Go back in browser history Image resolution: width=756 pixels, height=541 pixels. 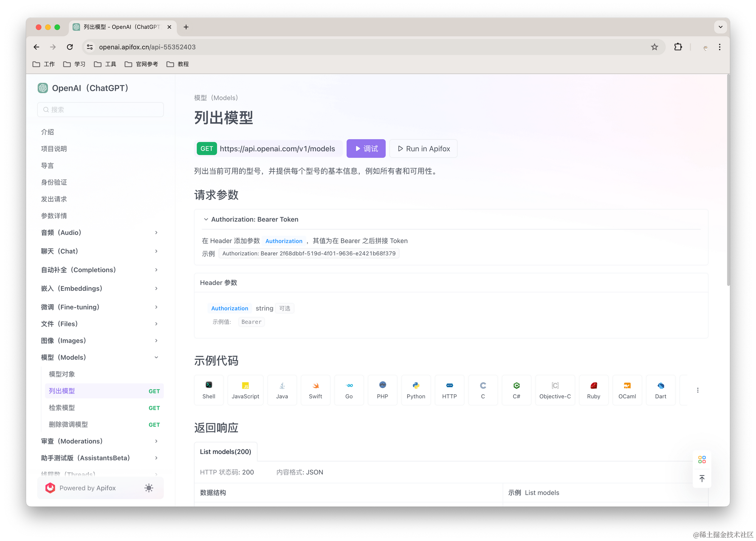[36, 47]
